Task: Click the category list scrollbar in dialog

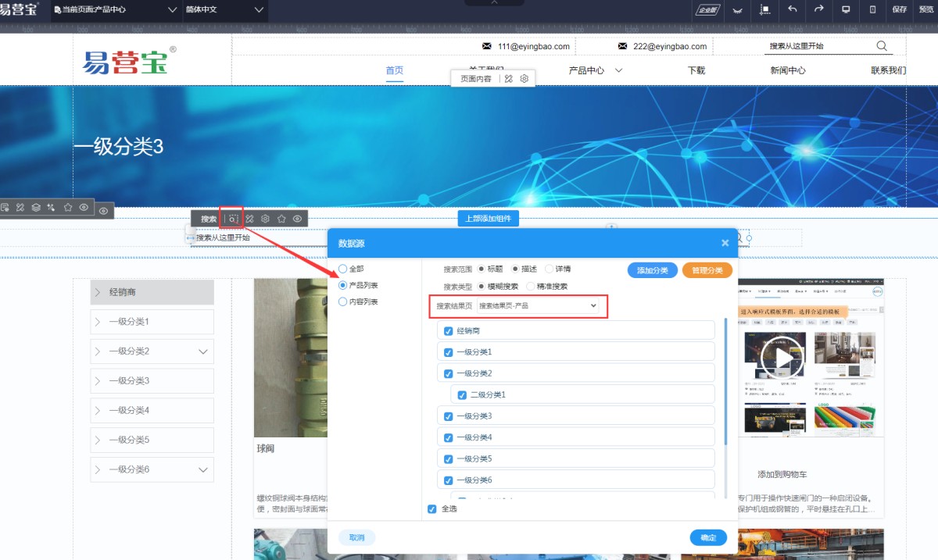Action: pyautogui.click(x=726, y=383)
